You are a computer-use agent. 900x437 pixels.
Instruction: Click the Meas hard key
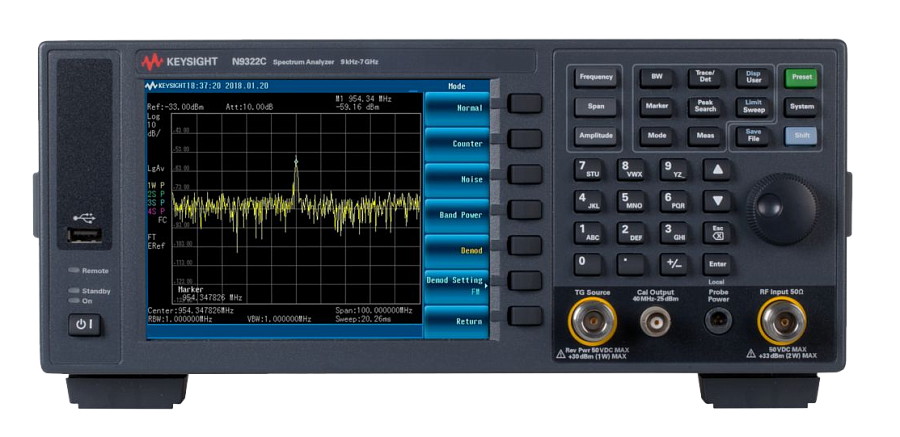point(704,136)
